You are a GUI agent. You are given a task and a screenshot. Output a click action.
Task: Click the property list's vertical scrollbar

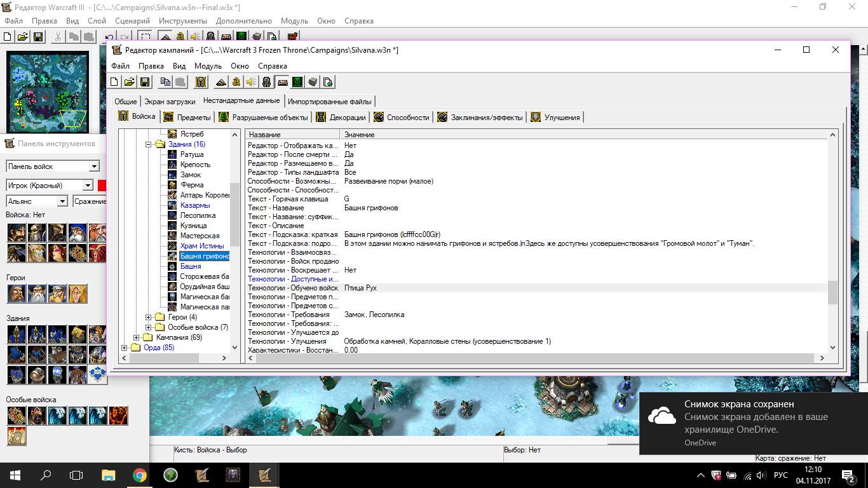click(833, 241)
